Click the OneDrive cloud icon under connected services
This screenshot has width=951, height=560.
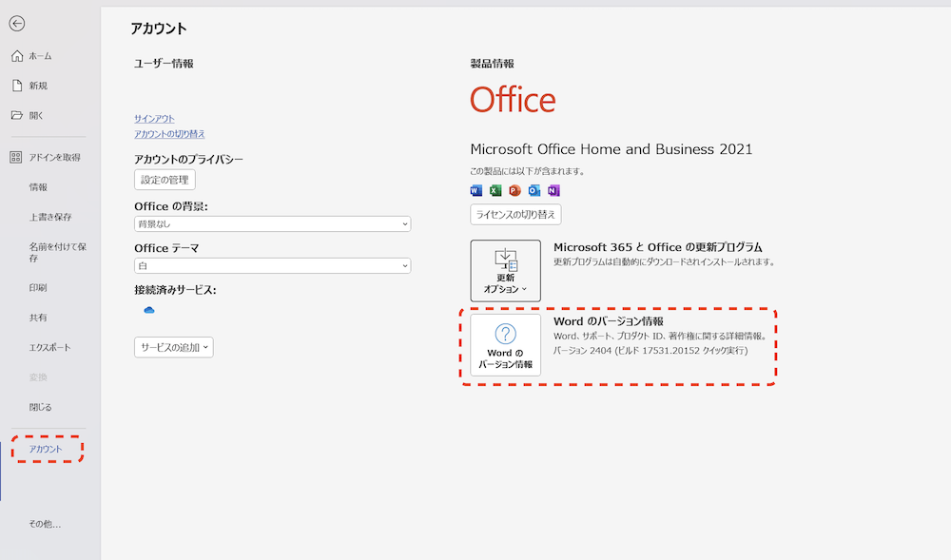pyautogui.click(x=149, y=310)
